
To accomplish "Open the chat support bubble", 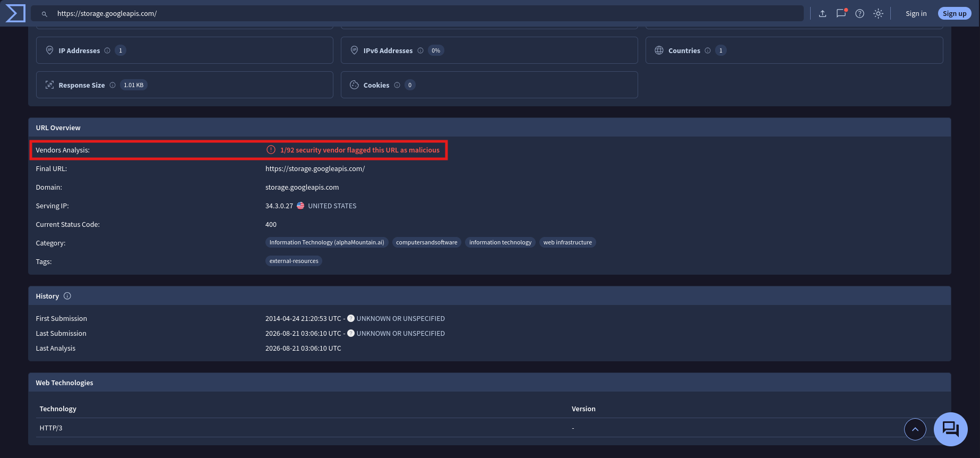I will 951,429.
